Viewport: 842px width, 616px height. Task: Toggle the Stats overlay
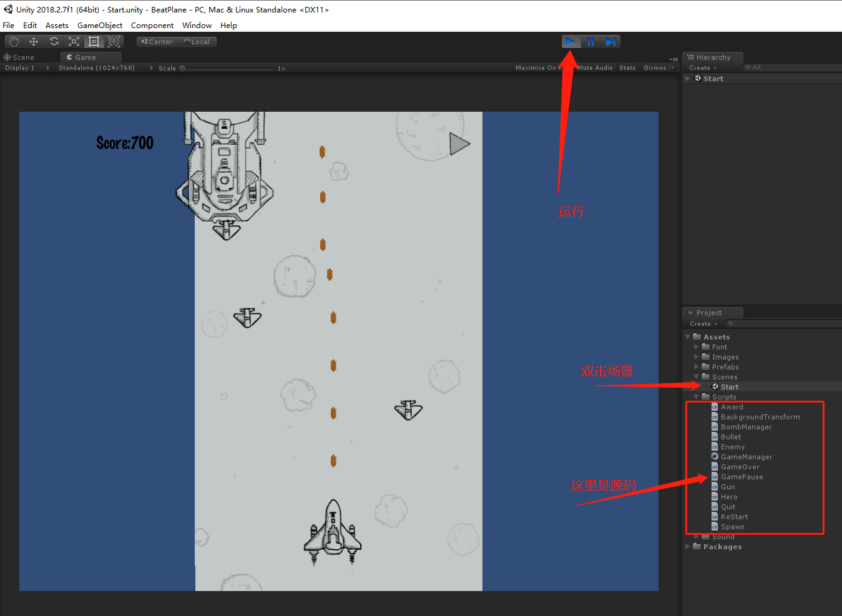(x=627, y=68)
